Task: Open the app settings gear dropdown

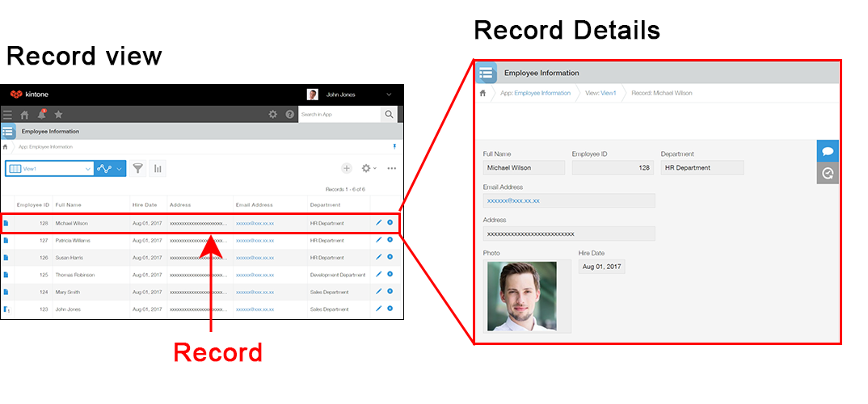Action: [x=369, y=168]
